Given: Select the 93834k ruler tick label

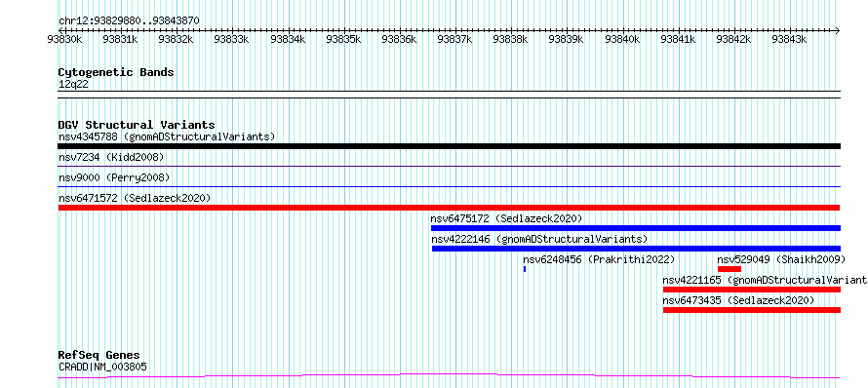Looking at the screenshot, I should click(288, 39).
